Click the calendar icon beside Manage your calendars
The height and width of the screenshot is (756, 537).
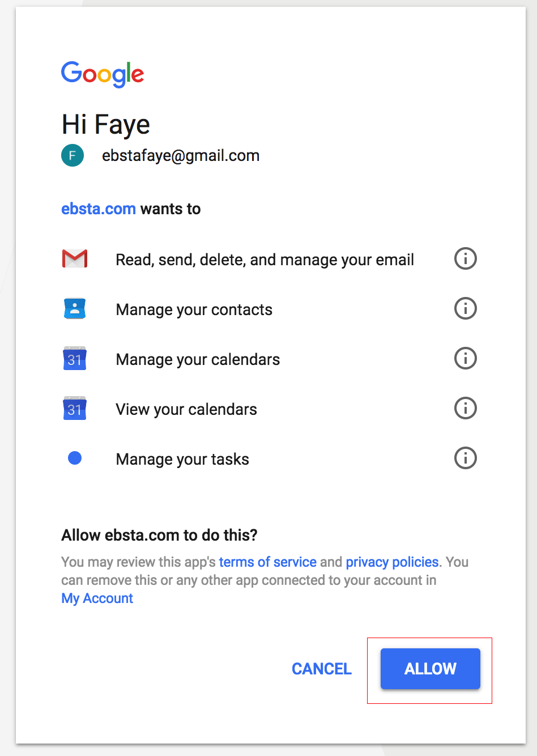(x=75, y=359)
